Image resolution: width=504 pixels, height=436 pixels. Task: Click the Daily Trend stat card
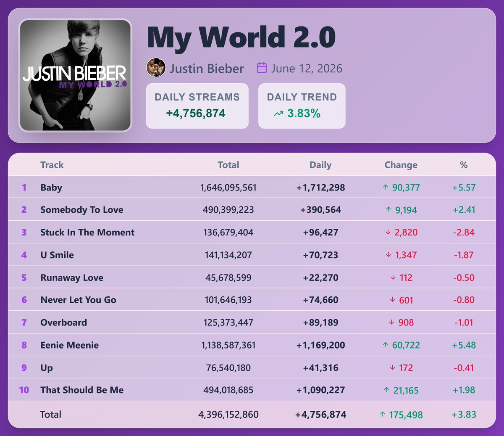click(x=302, y=106)
